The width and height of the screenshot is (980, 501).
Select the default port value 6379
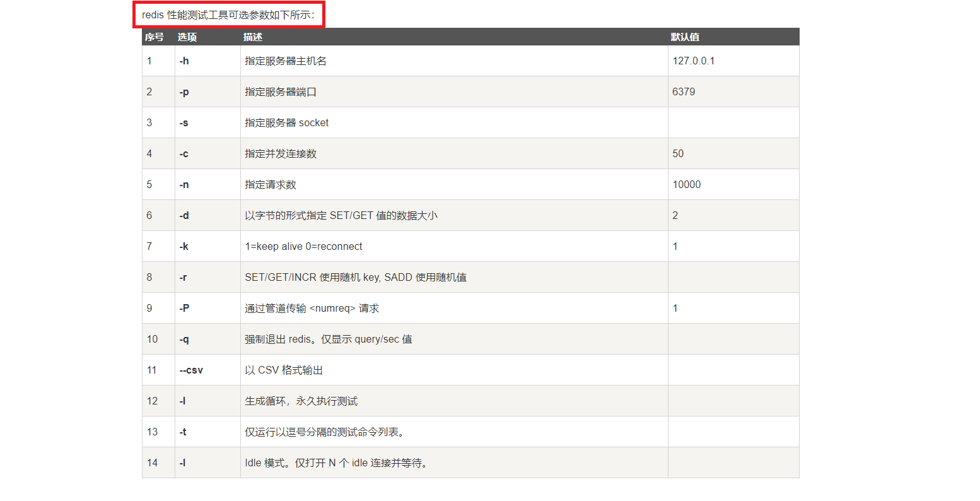pyautogui.click(x=684, y=92)
